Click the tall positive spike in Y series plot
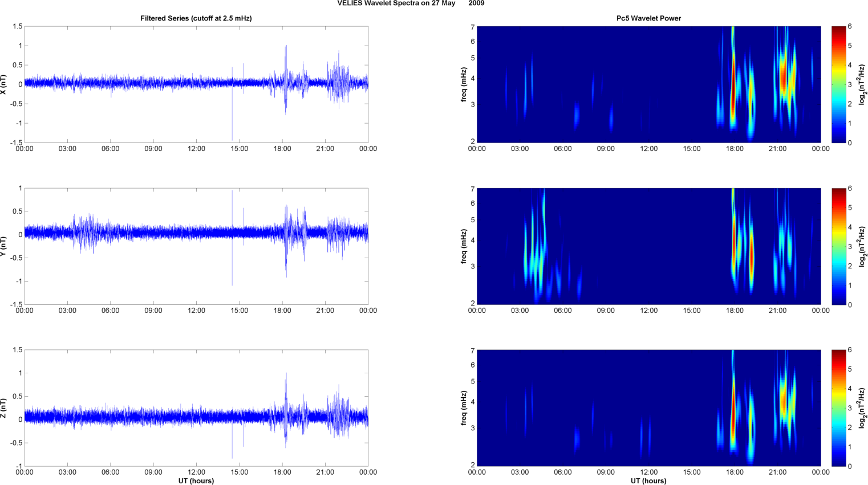The image size is (868, 485). 232,208
